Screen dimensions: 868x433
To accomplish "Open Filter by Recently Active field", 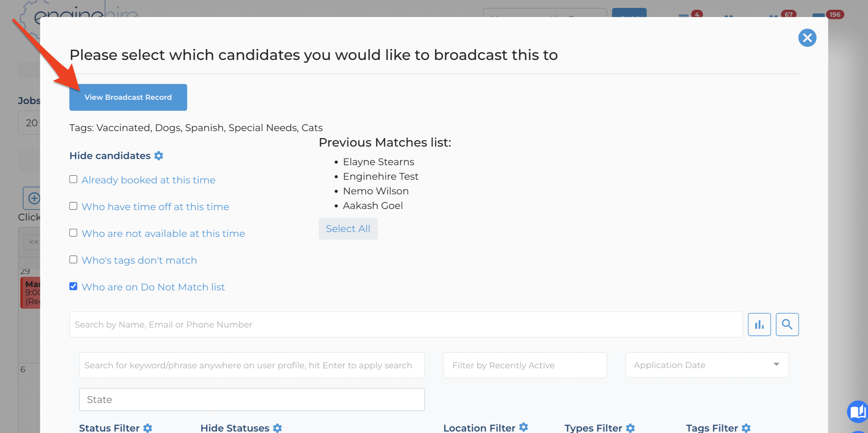I will (x=525, y=365).
